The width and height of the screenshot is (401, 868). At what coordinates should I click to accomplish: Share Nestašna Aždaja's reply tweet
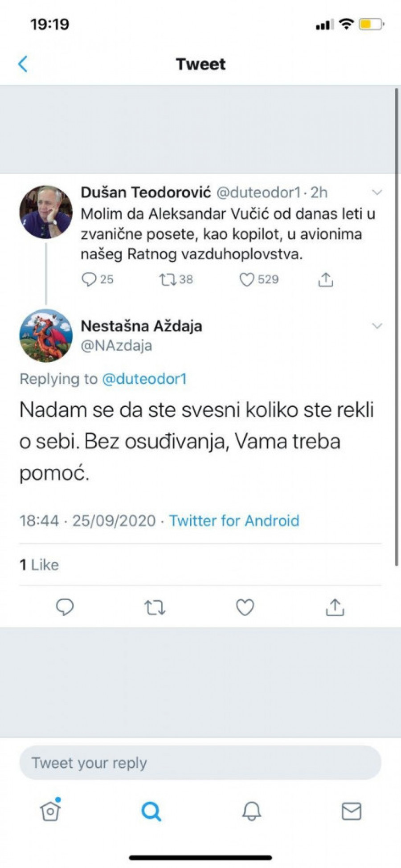(x=335, y=607)
